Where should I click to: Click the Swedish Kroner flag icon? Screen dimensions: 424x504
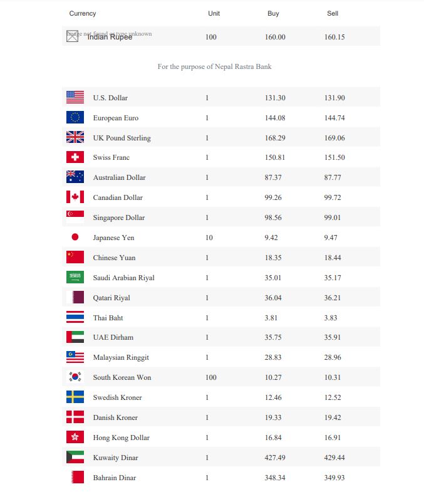[75, 397]
